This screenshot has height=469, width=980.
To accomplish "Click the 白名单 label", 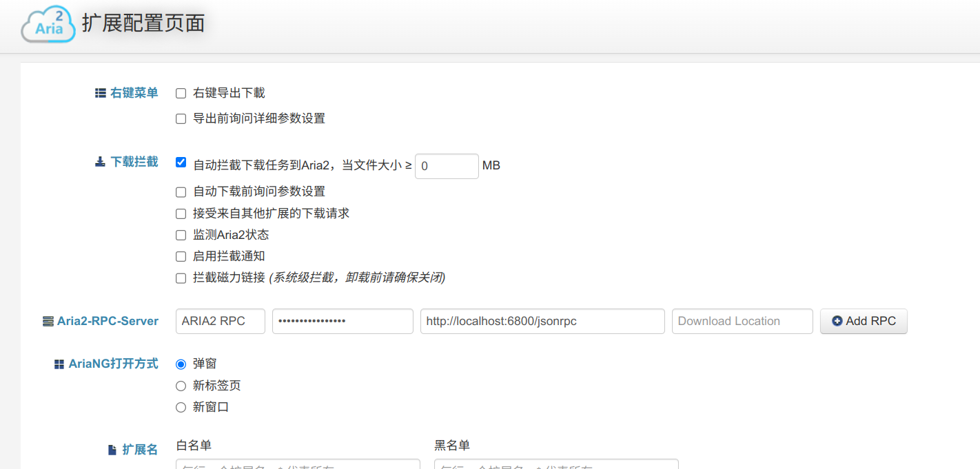I will [194, 446].
